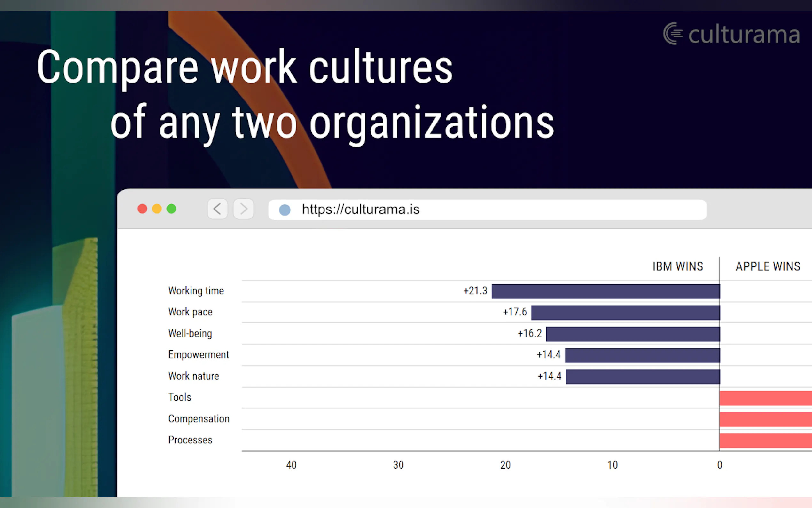The height and width of the screenshot is (508, 812).
Task: Click the browser forward arrow button
Action: coord(243,209)
